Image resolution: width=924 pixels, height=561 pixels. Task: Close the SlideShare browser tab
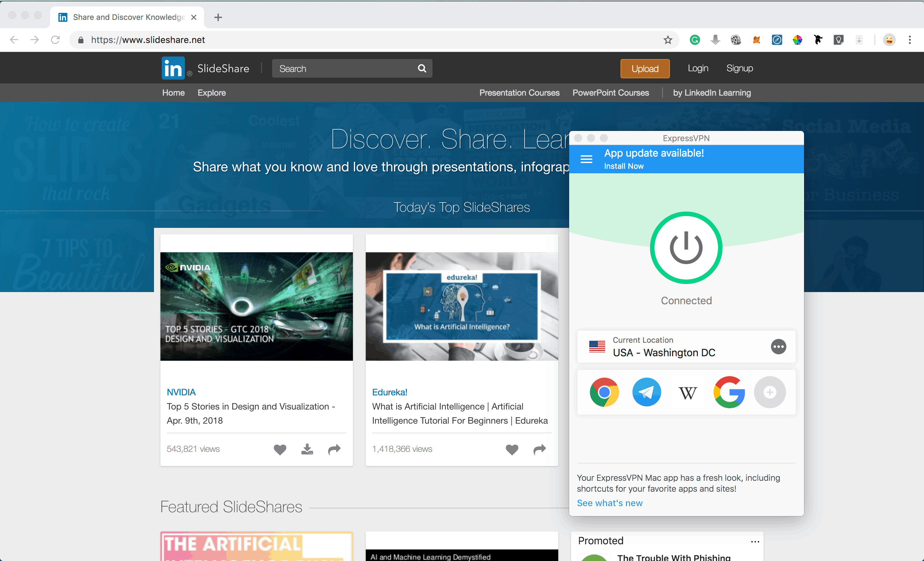[193, 17]
